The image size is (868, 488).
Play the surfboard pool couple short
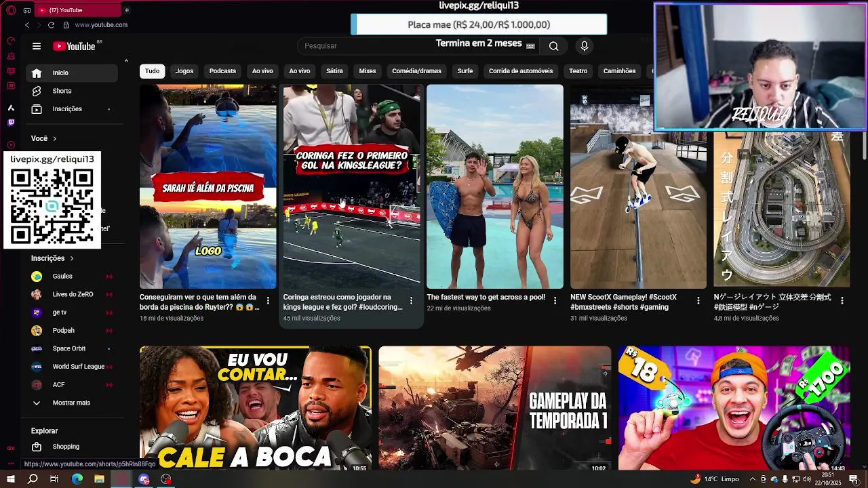click(x=495, y=186)
